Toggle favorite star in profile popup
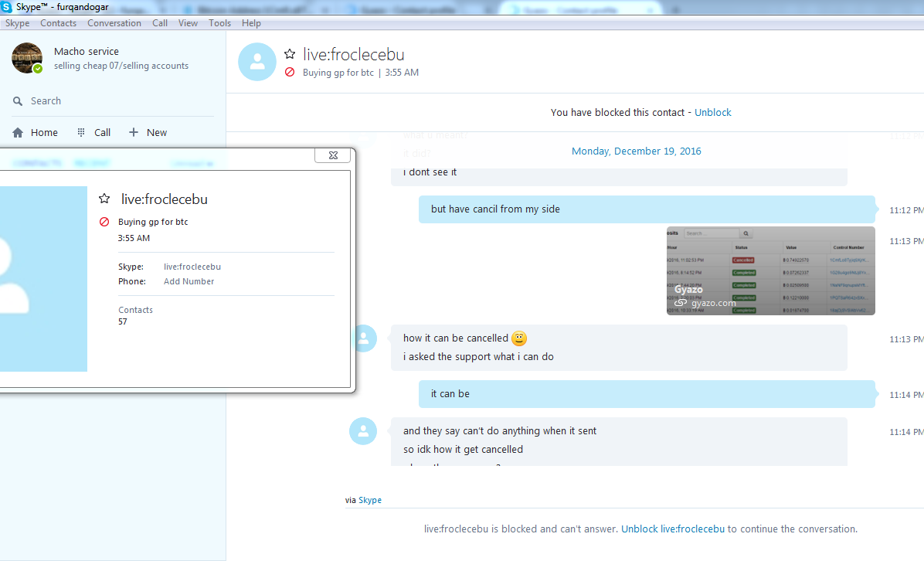This screenshot has height=561, width=924. pos(104,199)
